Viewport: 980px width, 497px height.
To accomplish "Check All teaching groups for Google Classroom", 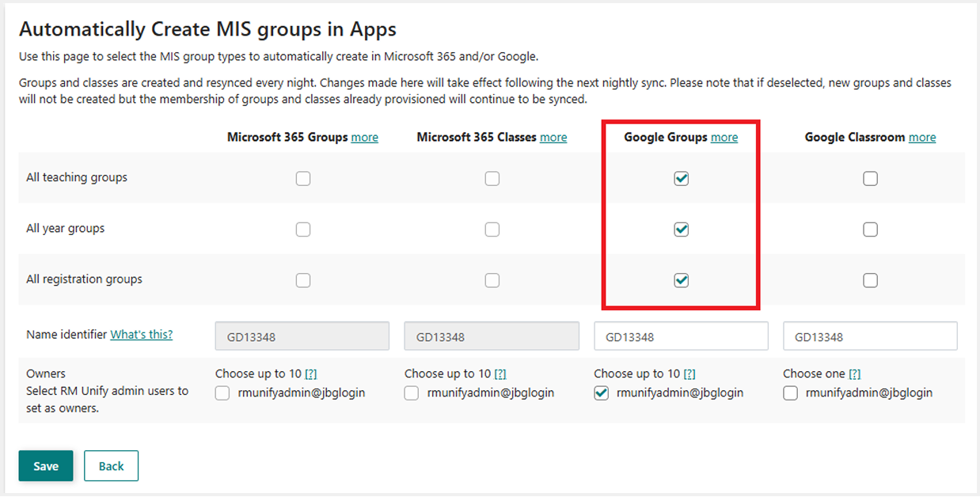I will tap(870, 178).
